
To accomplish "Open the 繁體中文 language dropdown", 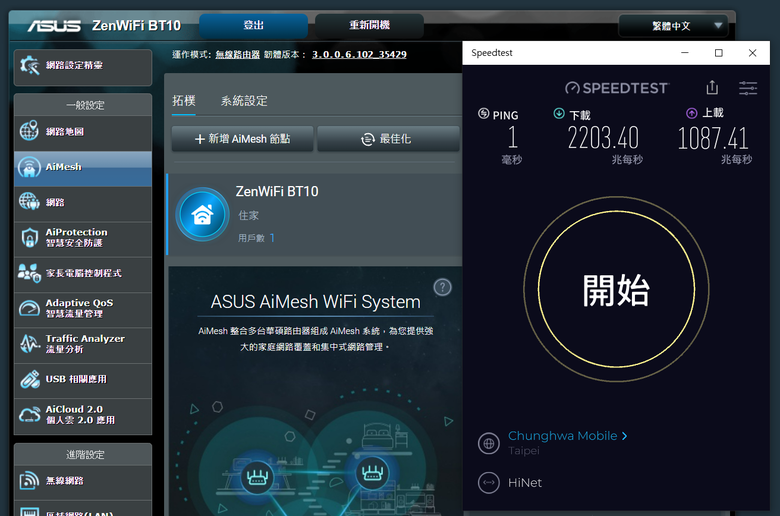I will tap(673, 26).
